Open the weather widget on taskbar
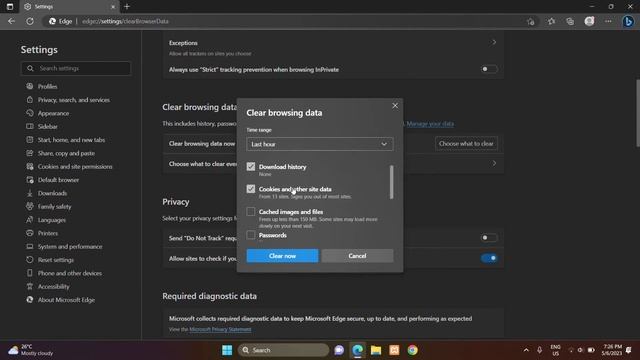 (x=31, y=350)
